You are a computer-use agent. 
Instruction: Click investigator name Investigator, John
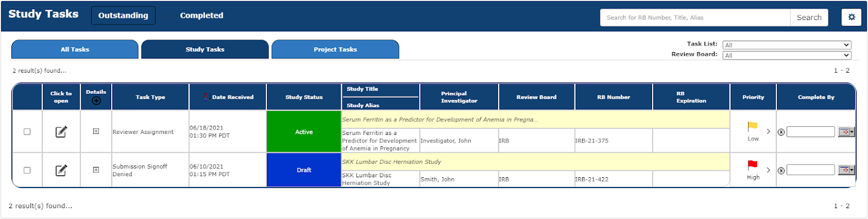tap(446, 140)
